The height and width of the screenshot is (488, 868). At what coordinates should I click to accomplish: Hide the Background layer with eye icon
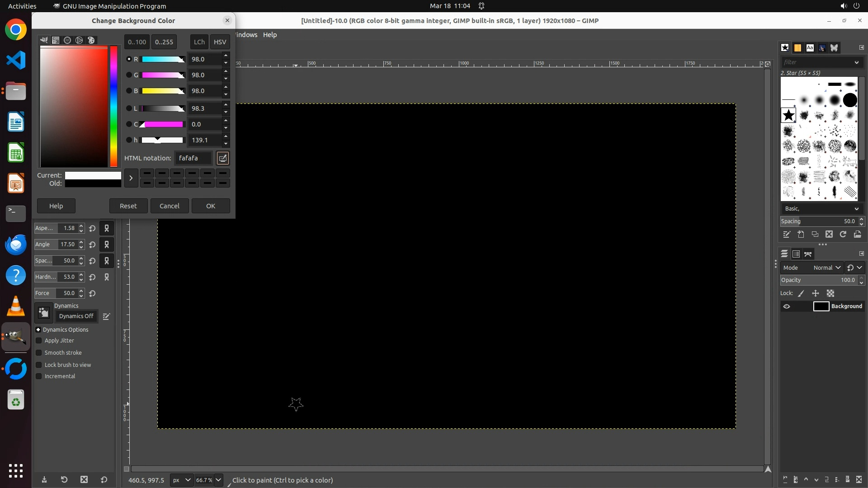787,306
